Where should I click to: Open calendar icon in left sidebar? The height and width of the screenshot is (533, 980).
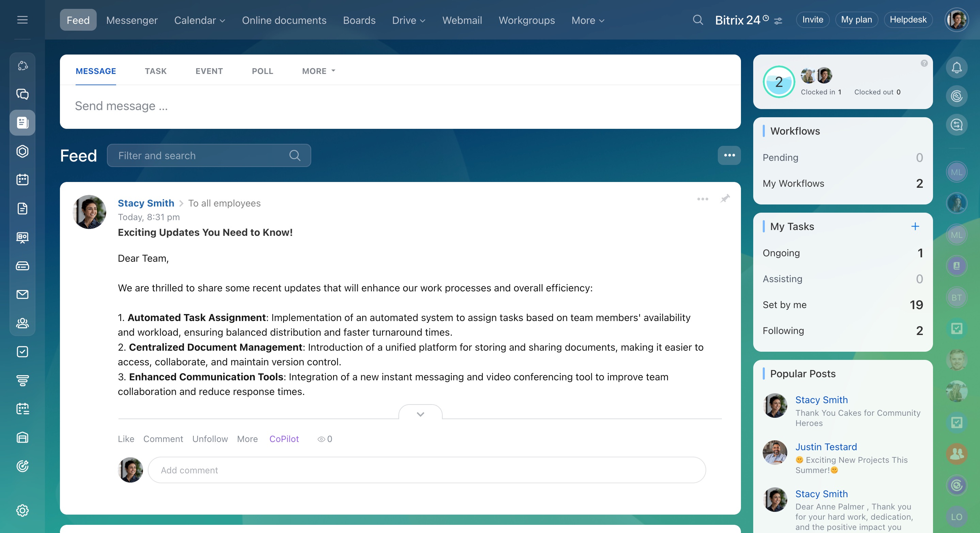22,180
